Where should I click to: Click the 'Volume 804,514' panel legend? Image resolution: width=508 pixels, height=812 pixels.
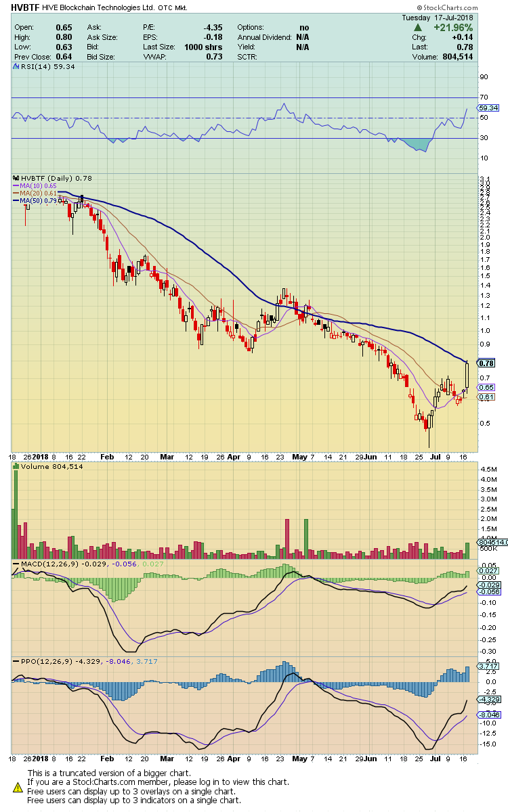coord(51,466)
